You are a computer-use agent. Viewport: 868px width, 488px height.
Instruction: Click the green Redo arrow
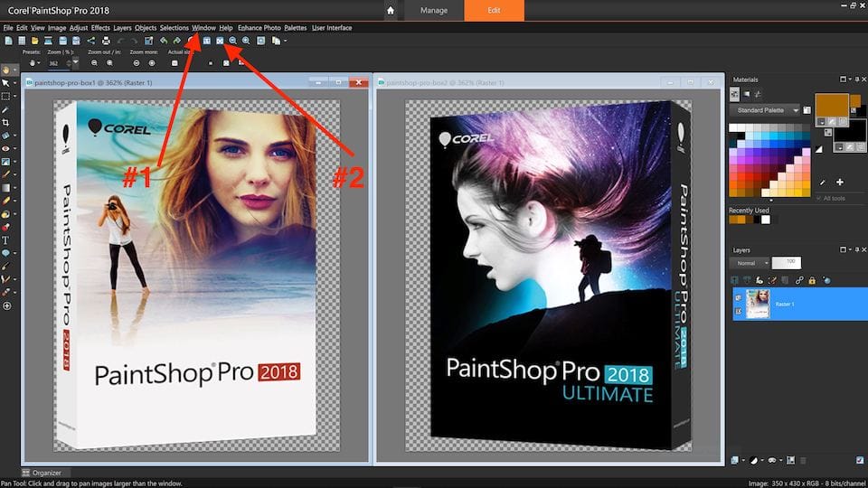[176, 41]
